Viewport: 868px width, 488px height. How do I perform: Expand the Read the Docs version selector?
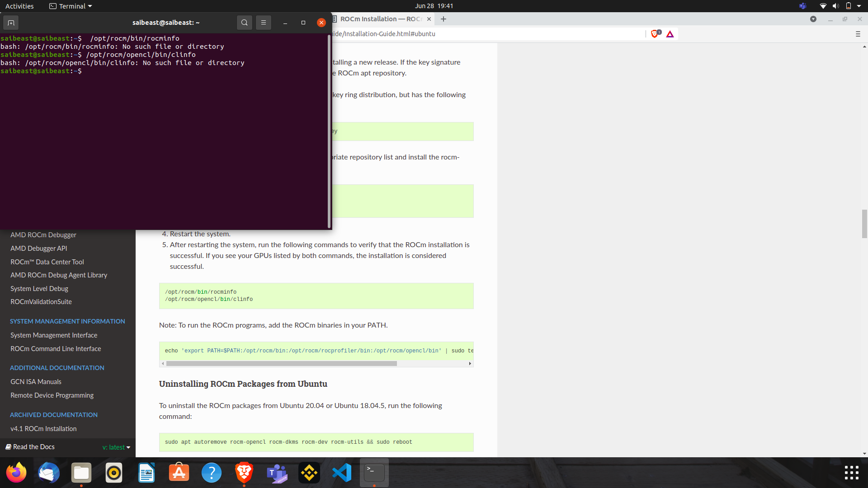116,447
